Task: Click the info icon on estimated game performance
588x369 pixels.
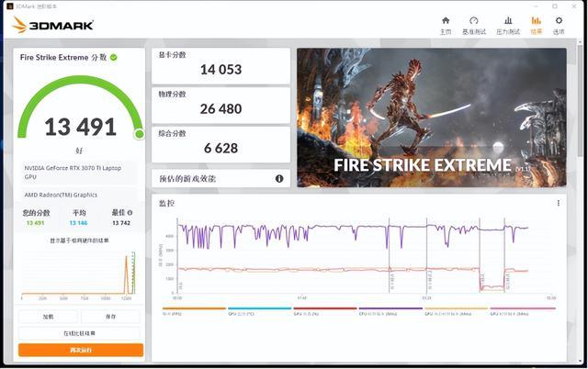Action: click(x=279, y=179)
